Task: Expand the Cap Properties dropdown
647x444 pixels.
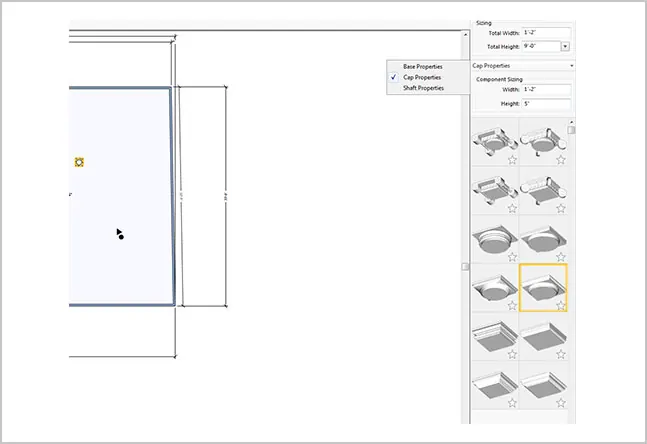Action: pyautogui.click(x=571, y=66)
